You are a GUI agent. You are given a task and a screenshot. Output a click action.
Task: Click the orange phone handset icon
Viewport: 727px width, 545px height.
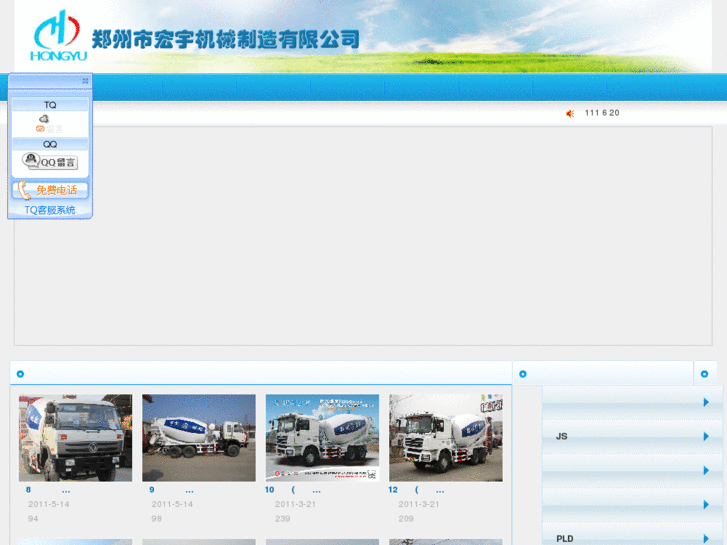(24, 190)
